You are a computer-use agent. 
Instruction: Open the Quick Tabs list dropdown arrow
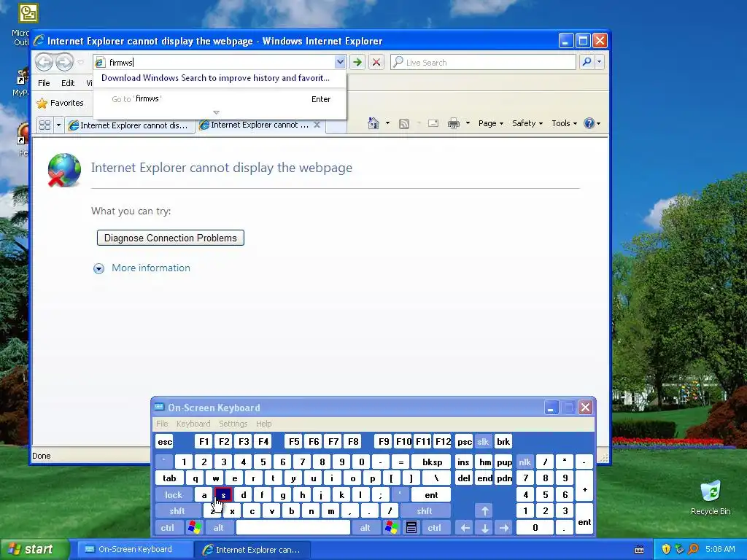(x=58, y=125)
